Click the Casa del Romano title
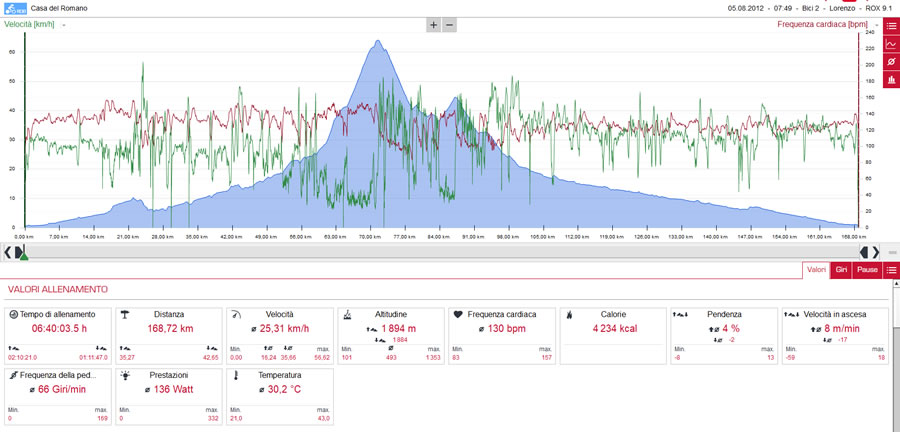900x432 pixels. pos(55,9)
